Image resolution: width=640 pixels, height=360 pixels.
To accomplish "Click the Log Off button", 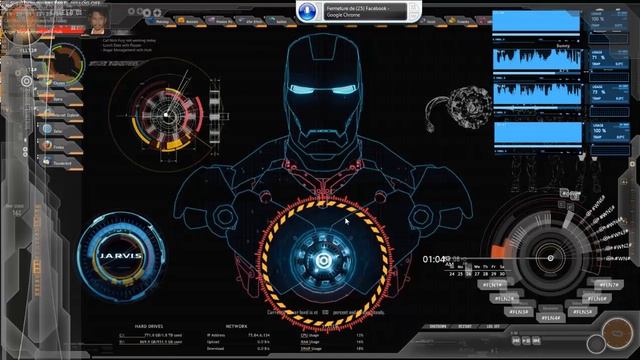I will (492, 327).
